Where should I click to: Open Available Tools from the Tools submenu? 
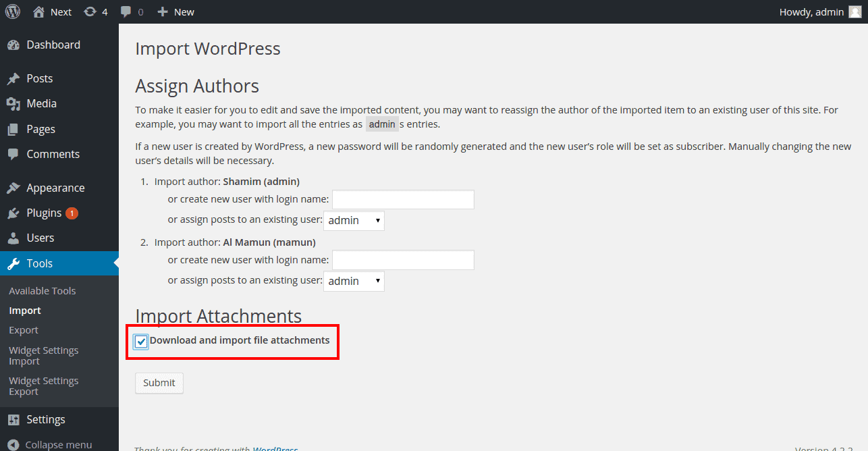pyautogui.click(x=42, y=290)
